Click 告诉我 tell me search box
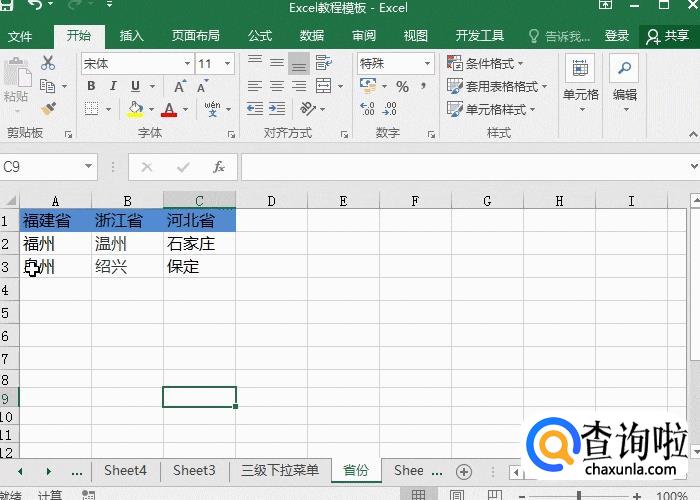The width and height of the screenshot is (700, 500). (x=559, y=36)
